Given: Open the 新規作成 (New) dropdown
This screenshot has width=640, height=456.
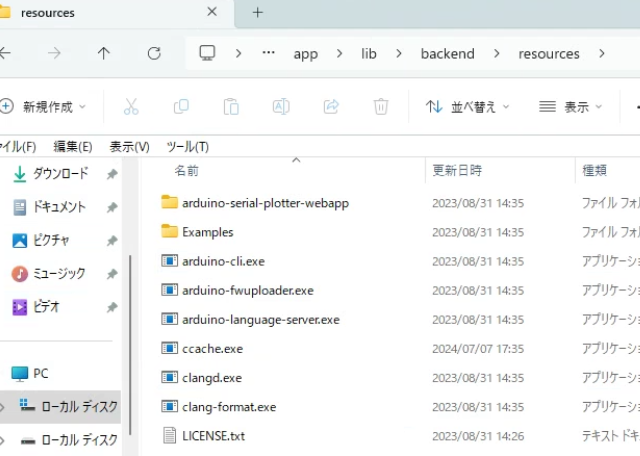Looking at the screenshot, I should pyautogui.click(x=43, y=107).
